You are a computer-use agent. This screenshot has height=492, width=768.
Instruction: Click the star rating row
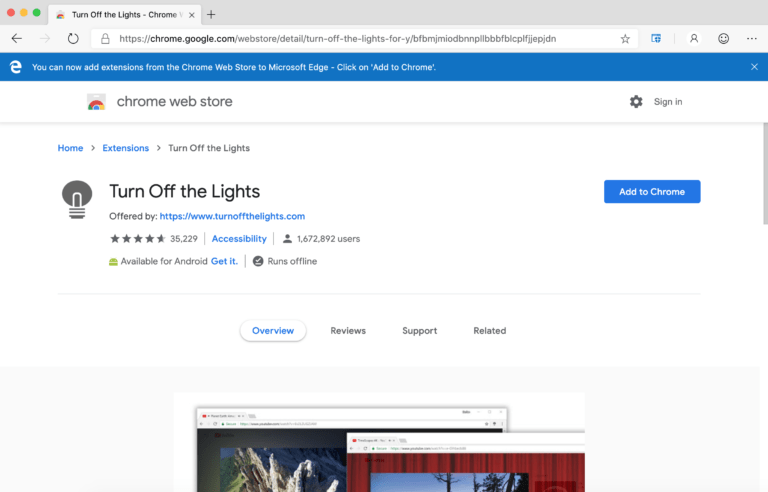tap(138, 239)
